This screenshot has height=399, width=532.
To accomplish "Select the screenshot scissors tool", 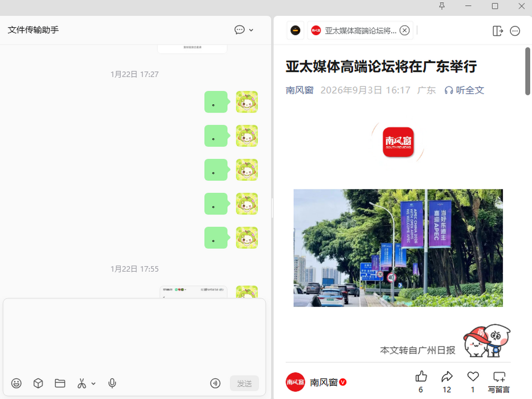I will tap(82, 383).
